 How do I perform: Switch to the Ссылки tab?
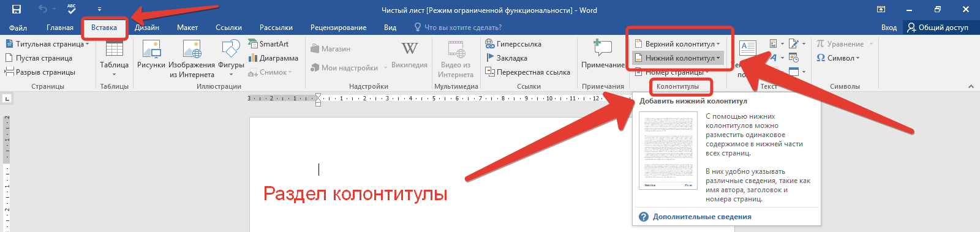pyautogui.click(x=228, y=28)
